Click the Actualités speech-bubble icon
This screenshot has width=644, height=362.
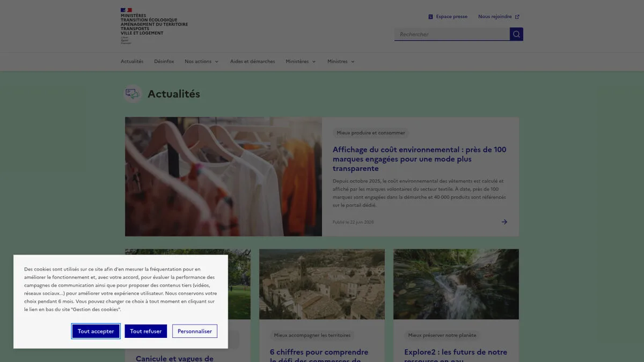132,94
